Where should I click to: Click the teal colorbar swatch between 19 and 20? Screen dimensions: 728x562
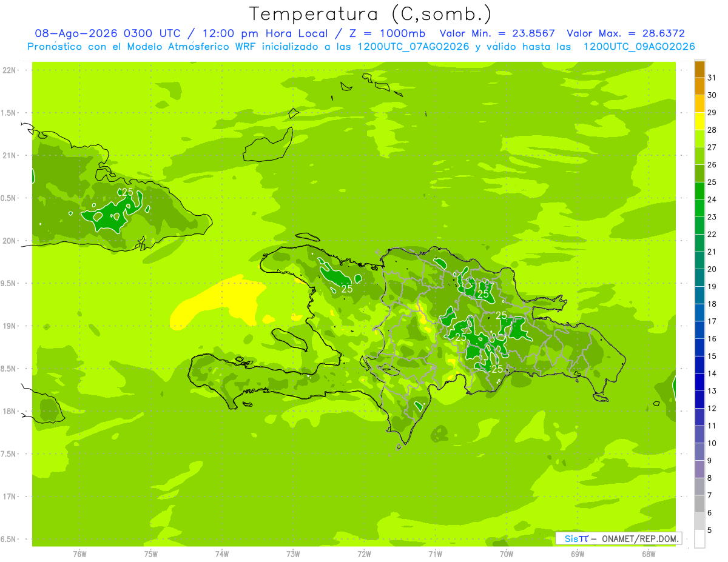[x=699, y=278]
